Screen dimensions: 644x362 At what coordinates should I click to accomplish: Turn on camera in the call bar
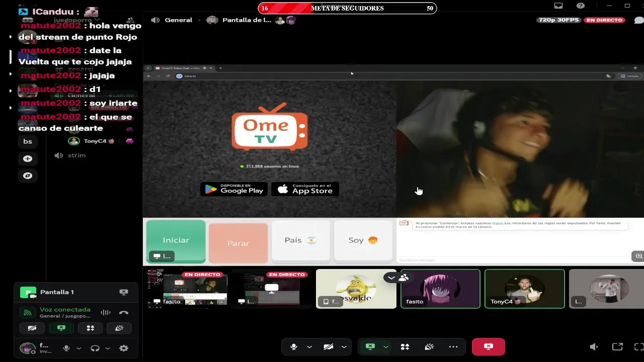329,347
